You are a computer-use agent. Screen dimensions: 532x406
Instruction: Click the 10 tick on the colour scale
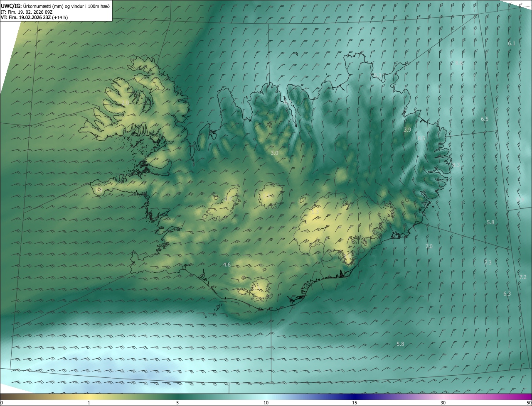(266, 403)
